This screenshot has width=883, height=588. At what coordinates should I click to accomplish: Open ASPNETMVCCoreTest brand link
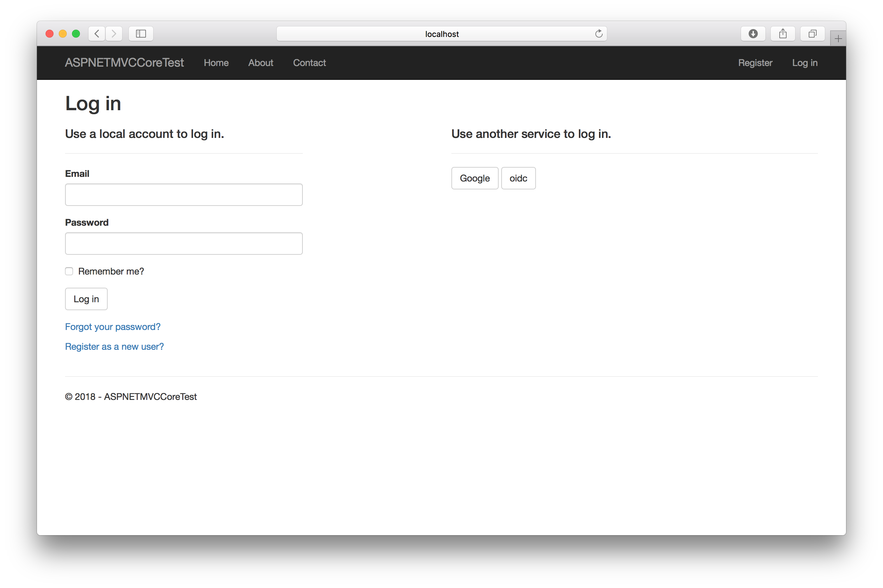pos(124,63)
